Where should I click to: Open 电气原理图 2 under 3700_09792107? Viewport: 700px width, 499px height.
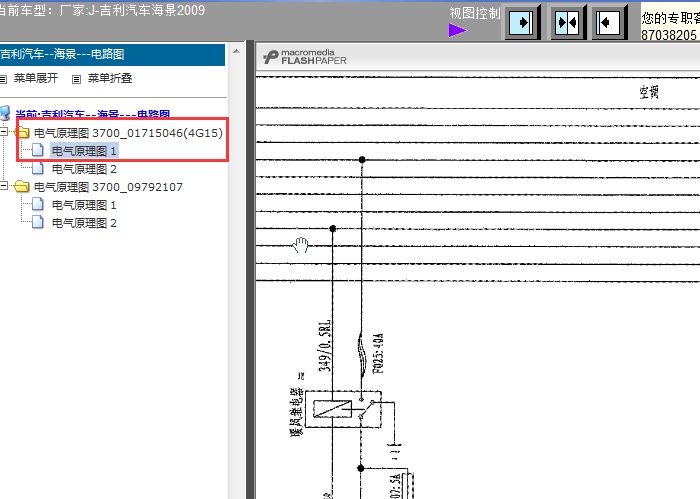pyautogui.click(x=84, y=223)
